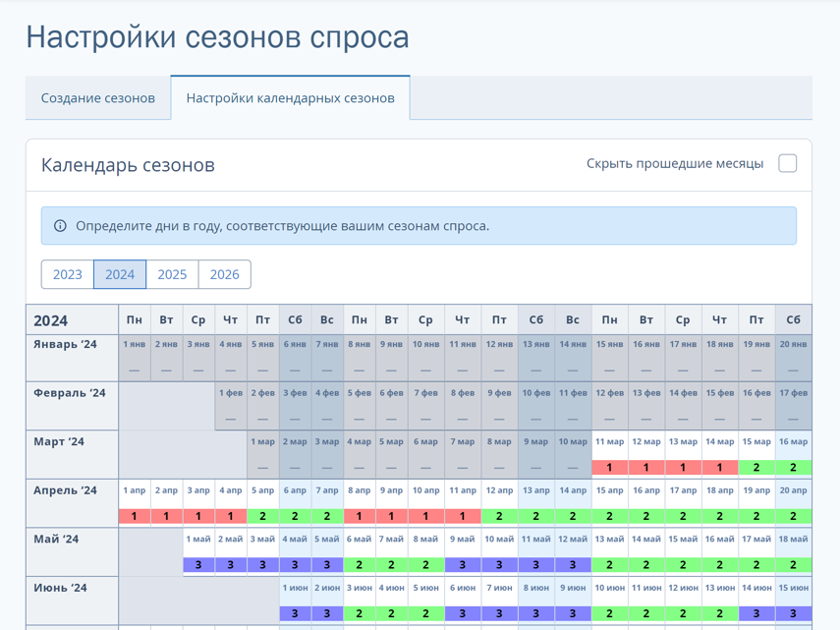Image resolution: width=840 pixels, height=630 pixels.
Task: Select the 12 мар day cell
Action: 646,453
